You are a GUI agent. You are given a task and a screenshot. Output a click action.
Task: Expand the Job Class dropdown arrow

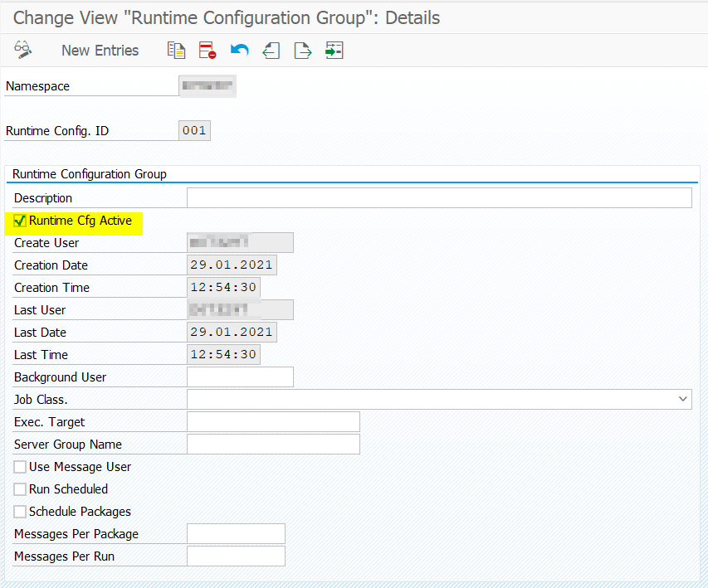point(683,399)
